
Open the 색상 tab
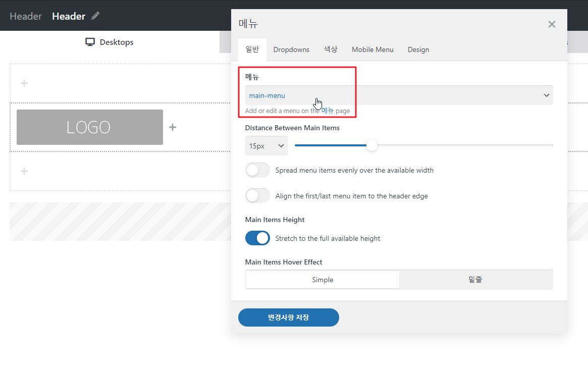pos(331,49)
